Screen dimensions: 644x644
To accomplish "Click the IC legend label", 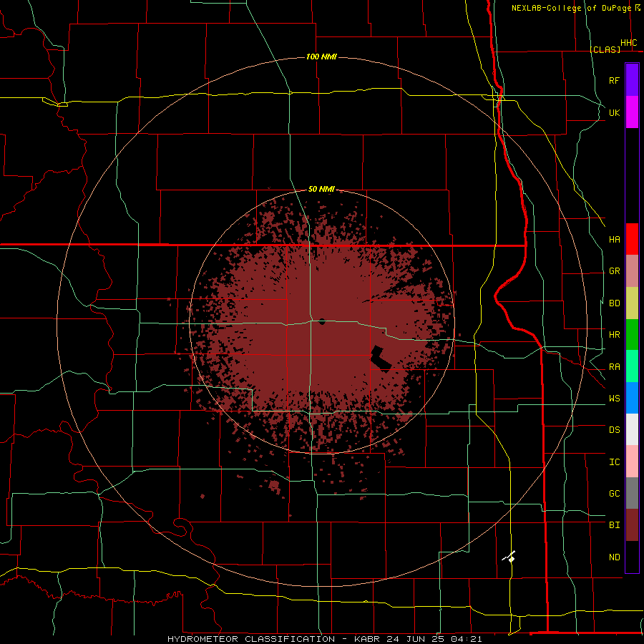I will (614, 462).
